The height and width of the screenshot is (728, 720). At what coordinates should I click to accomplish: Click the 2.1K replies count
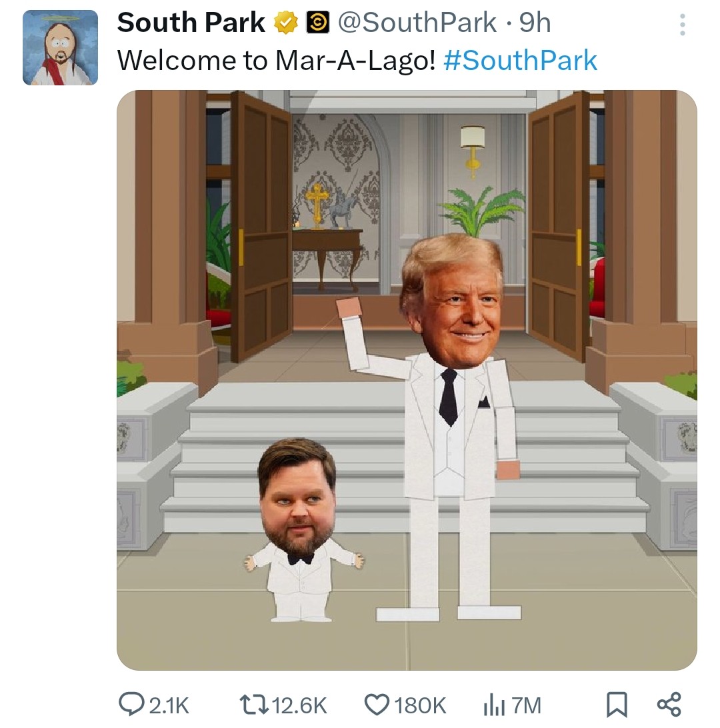pos(169,705)
